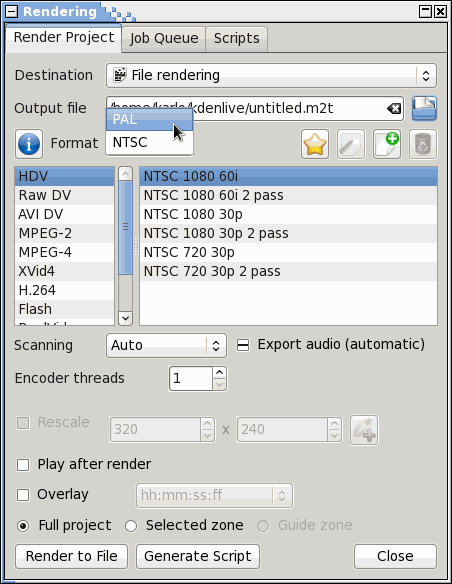Select the NTSC 1080 30p profile
Image resolution: width=452 pixels, height=584 pixels.
pyautogui.click(x=289, y=215)
